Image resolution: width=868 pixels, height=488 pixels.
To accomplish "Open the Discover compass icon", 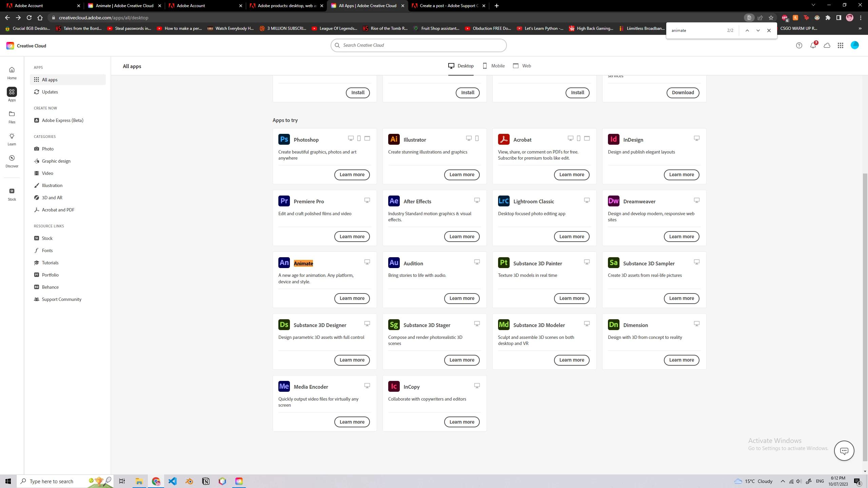I will click(12, 161).
